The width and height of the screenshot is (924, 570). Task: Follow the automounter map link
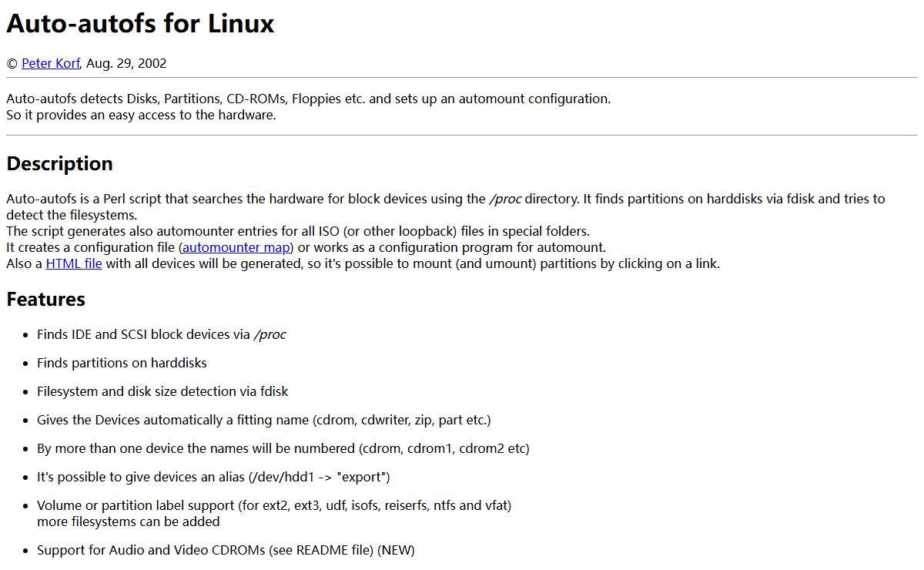tap(236, 247)
